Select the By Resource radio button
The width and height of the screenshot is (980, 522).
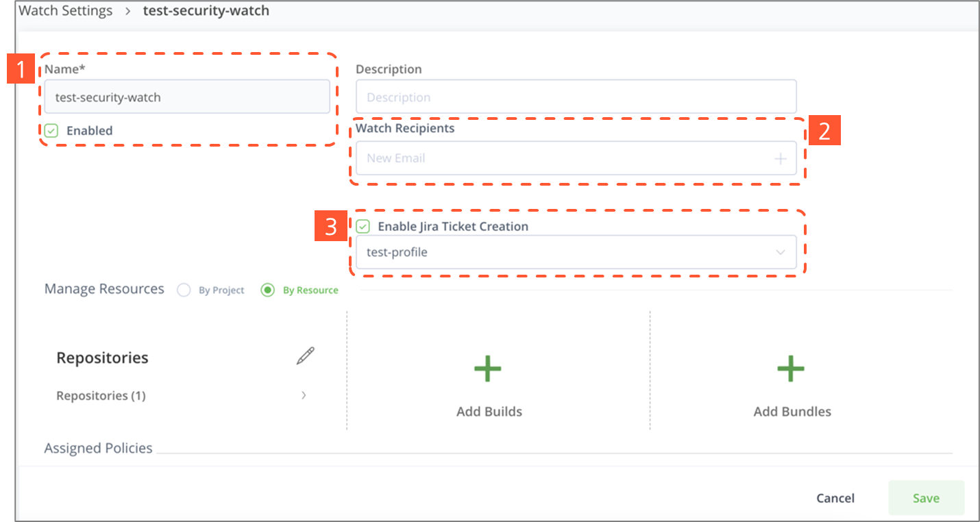tap(268, 290)
